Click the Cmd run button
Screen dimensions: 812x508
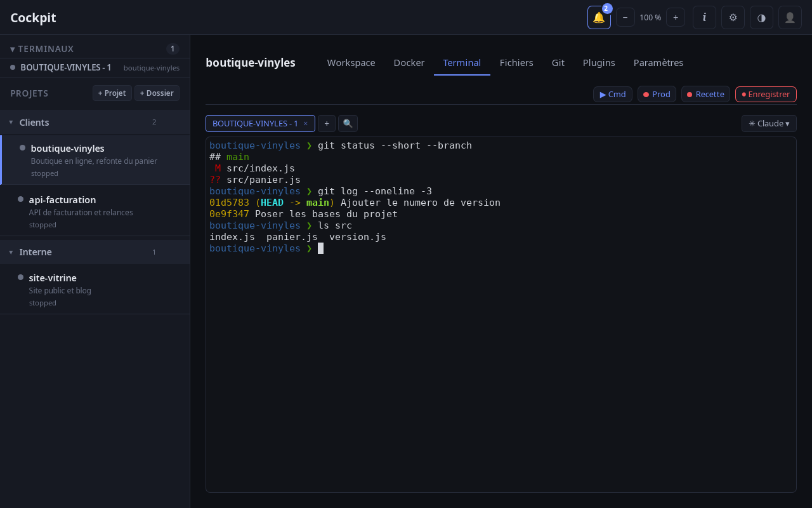[613, 94]
